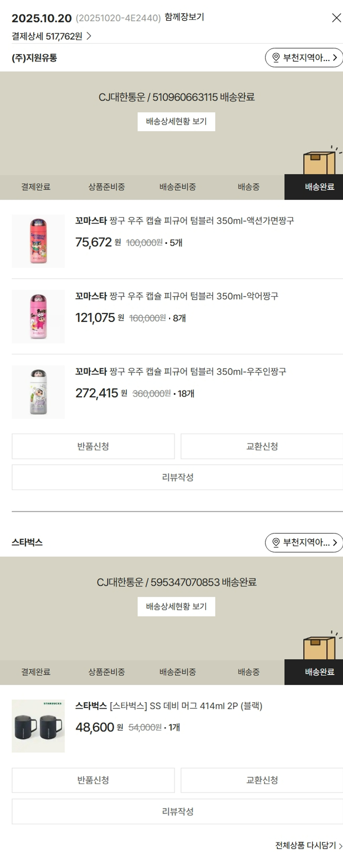Open 악어짱구 tumbler thumbnail
343x868 pixels.
[x=38, y=317]
